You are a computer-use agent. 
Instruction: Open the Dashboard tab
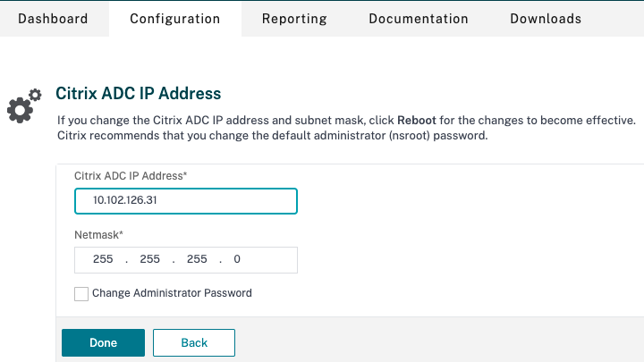click(x=53, y=19)
